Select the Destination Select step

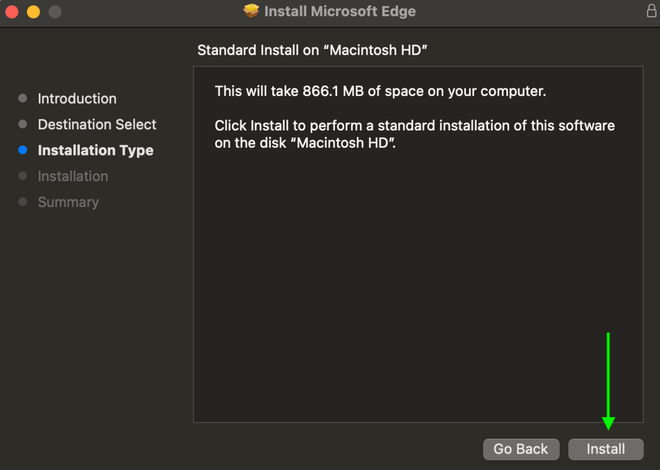97,125
